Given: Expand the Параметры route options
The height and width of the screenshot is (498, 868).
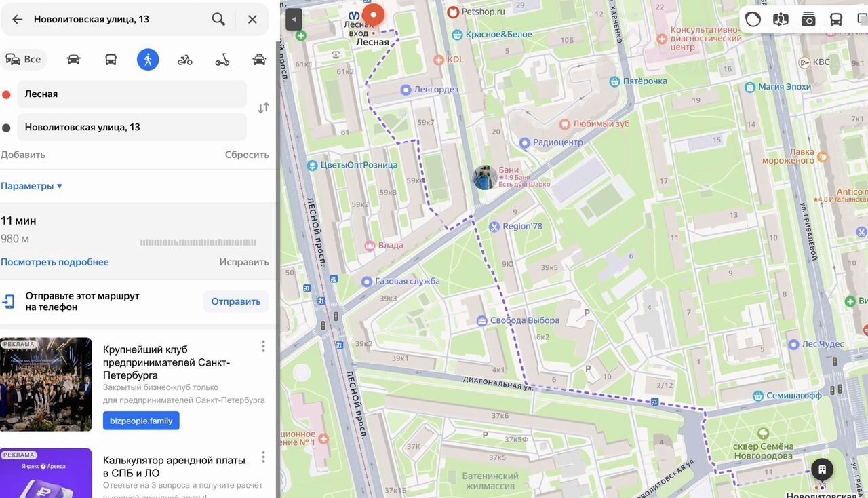Looking at the screenshot, I should point(31,186).
